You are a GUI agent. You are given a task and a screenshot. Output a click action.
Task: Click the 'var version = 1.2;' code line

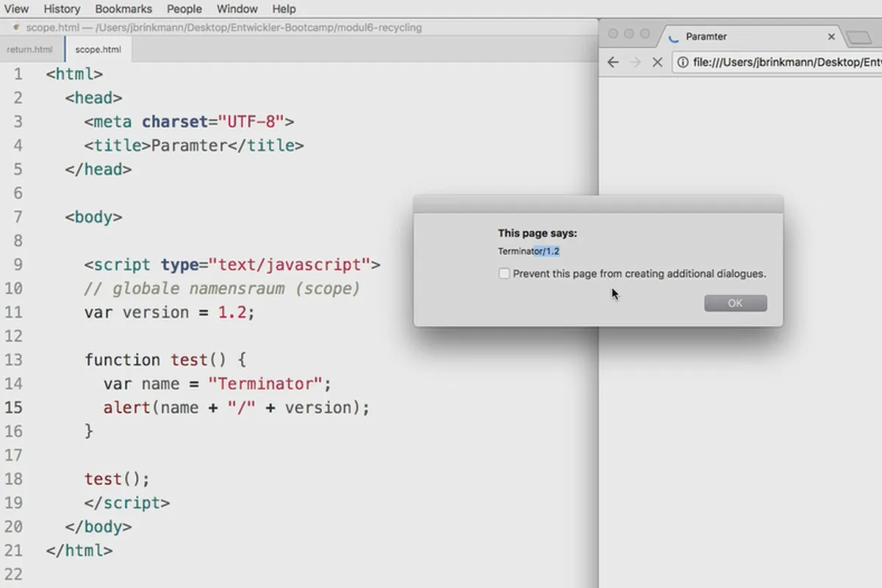(x=169, y=312)
